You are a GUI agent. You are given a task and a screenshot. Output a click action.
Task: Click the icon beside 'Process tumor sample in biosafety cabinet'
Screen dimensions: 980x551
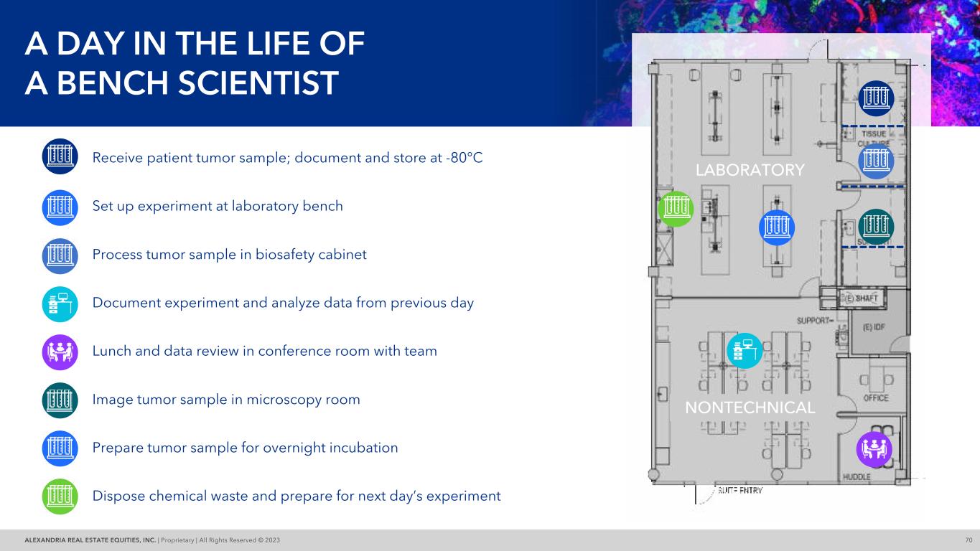pos(60,256)
